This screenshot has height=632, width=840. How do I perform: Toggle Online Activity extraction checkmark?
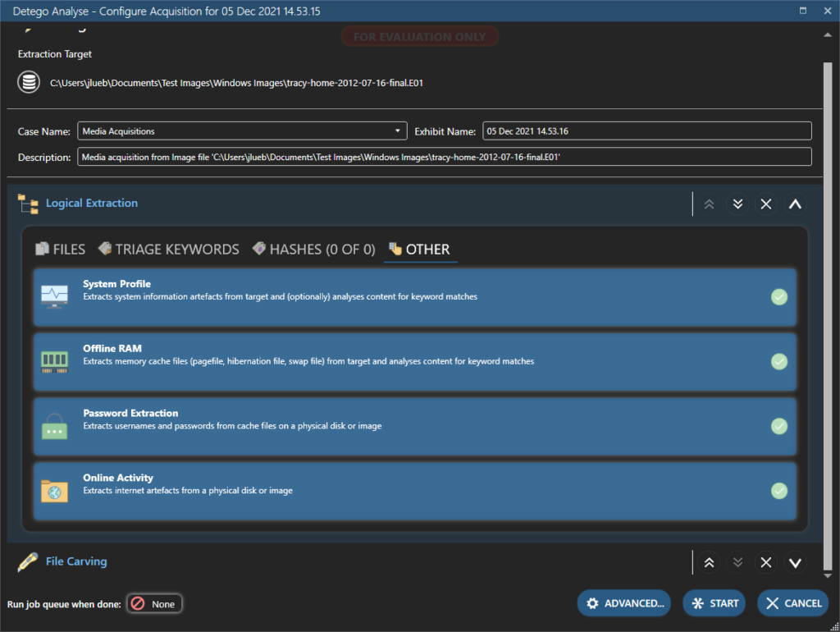[x=779, y=491]
